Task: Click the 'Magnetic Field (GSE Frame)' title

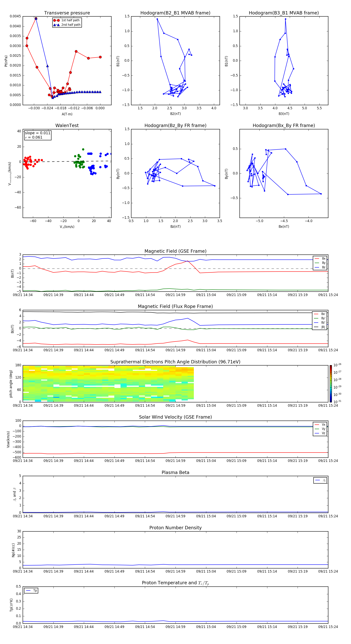Action: [x=175, y=251]
